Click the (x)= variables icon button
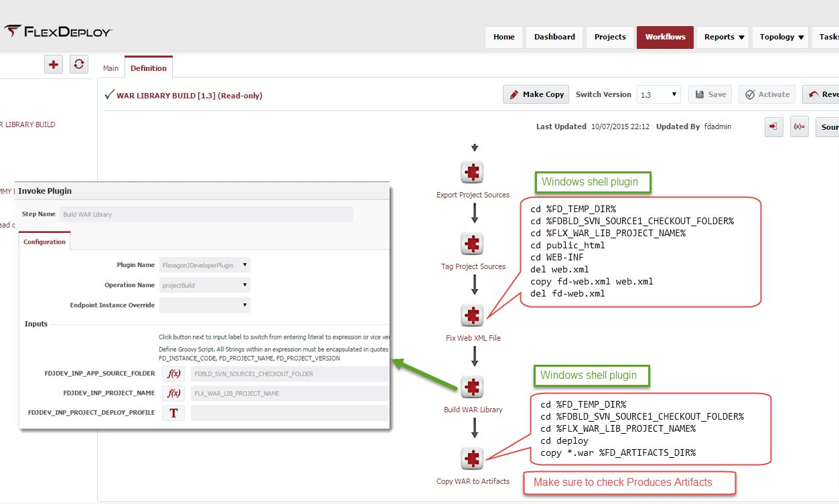Viewport: 839px width, 504px height. click(799, 127)
